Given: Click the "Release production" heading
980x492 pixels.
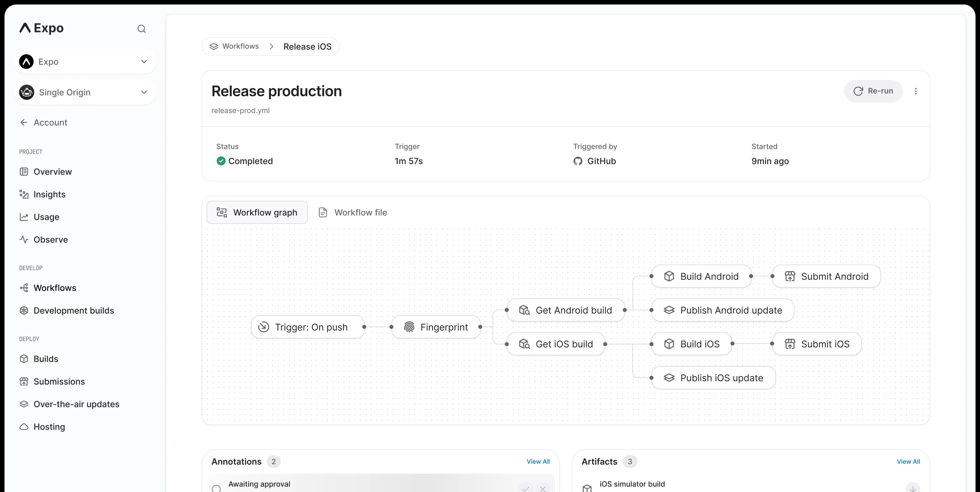Looking at the screenshot, I should tap(277, 91).
